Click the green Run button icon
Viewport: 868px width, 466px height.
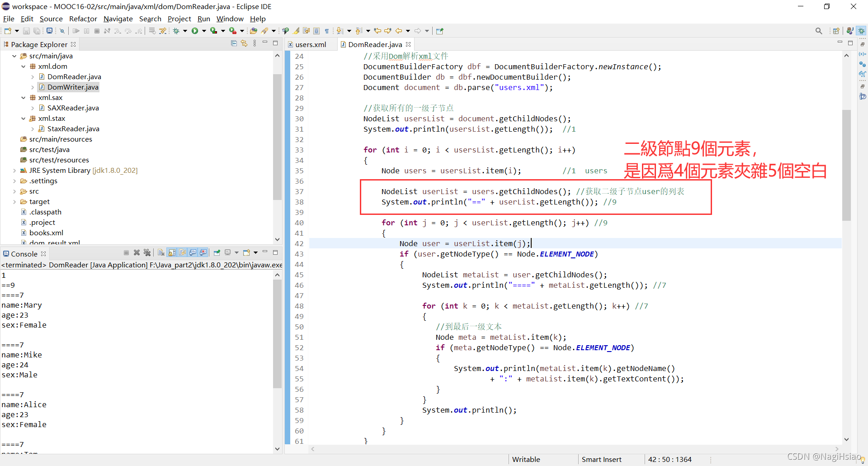(195, 31)
